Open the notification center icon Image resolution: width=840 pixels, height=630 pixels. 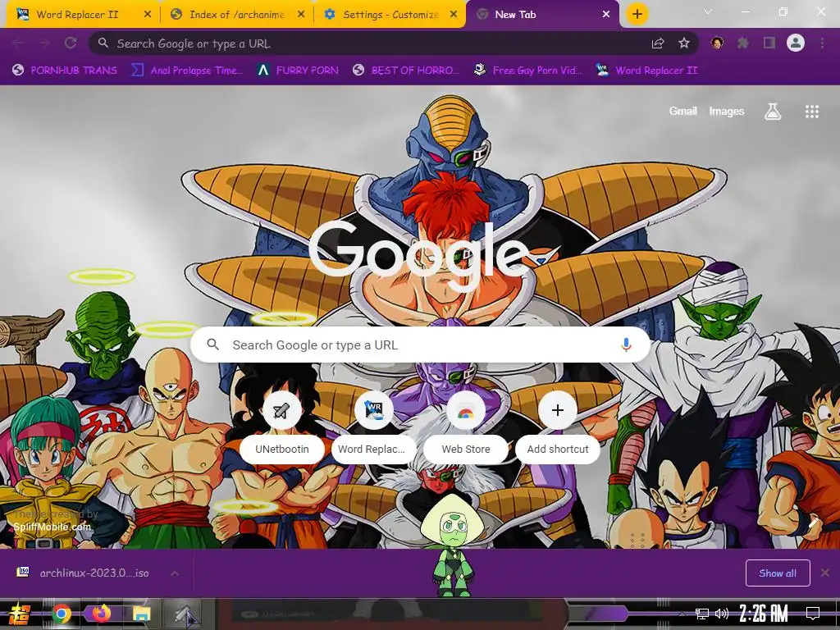[813, 614]
